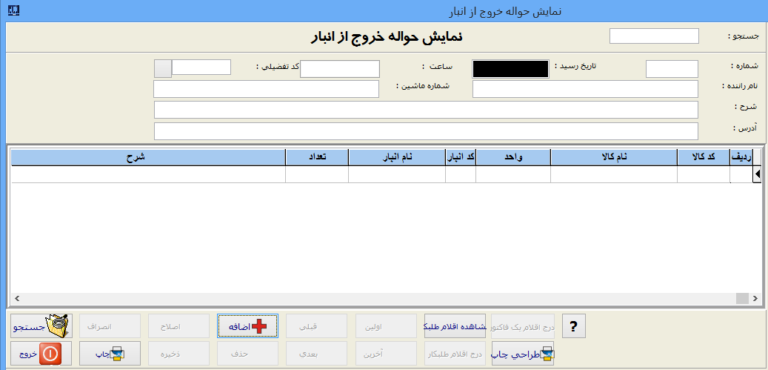
Task: Click the نام کالا column header
Action: tap(614, 157)
